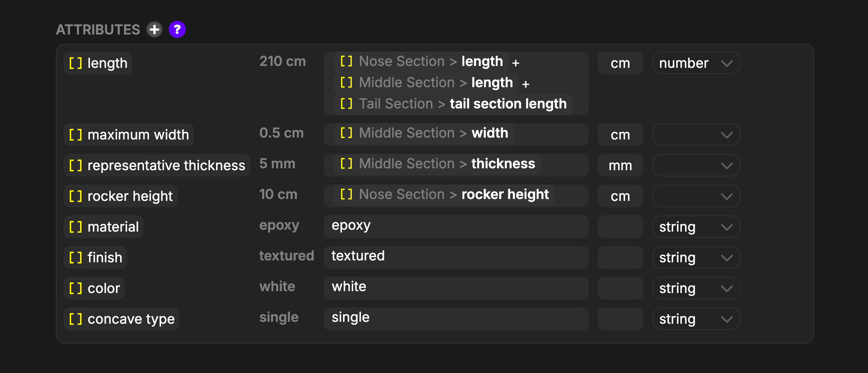
Task: Click the Middle Section > width reference
Action: pyautogui.click(x=424, y=133)
